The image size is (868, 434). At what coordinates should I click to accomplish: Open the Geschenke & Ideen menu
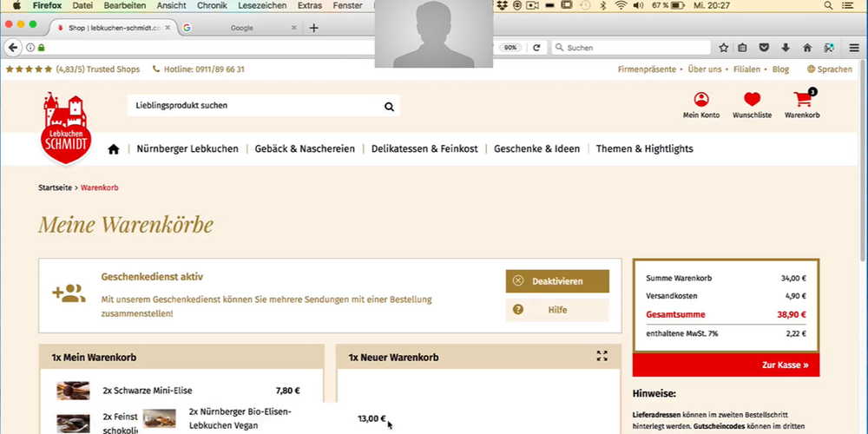pos(537,149)
